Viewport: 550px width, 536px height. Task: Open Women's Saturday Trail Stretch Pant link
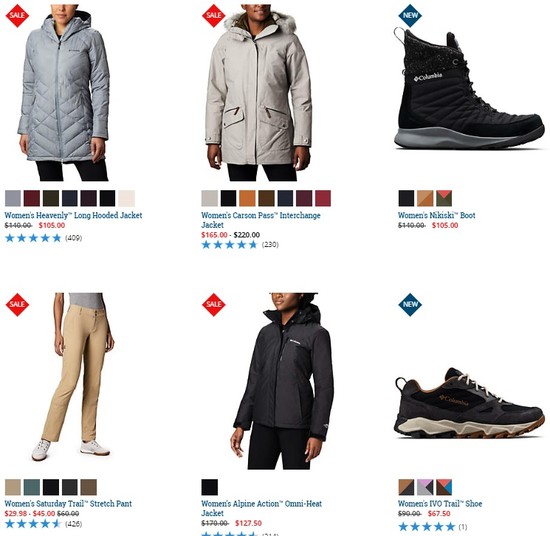(68, 503)
